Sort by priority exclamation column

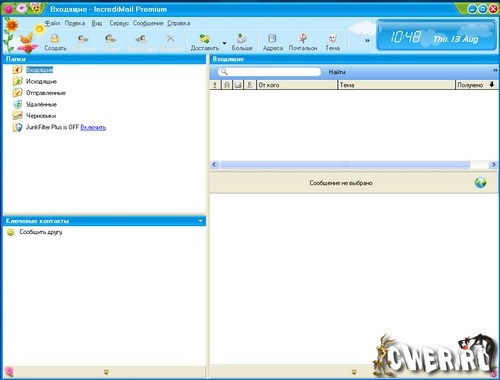pyautogui.click(x=215, y=85)
